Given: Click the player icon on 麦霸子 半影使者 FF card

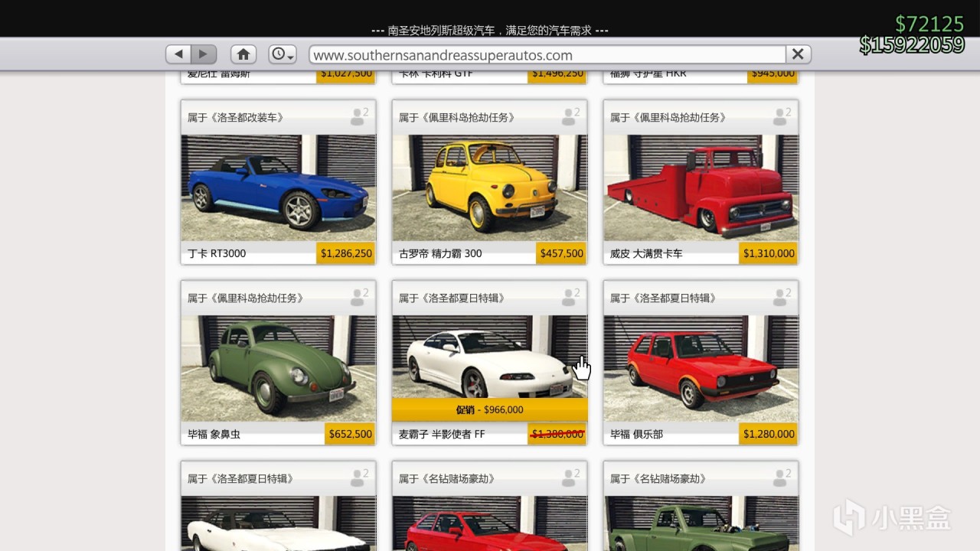Looking at the screenshot, I should (x=570, y=297).
